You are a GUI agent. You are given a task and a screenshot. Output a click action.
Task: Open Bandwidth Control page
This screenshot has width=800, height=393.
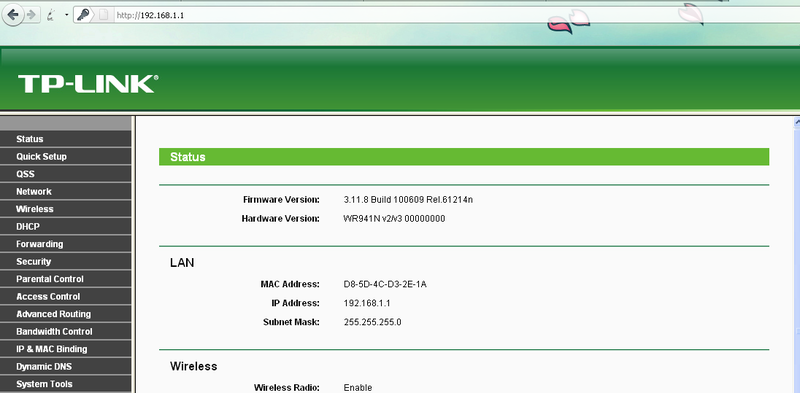pyautogui.click(x=66, y=331)
